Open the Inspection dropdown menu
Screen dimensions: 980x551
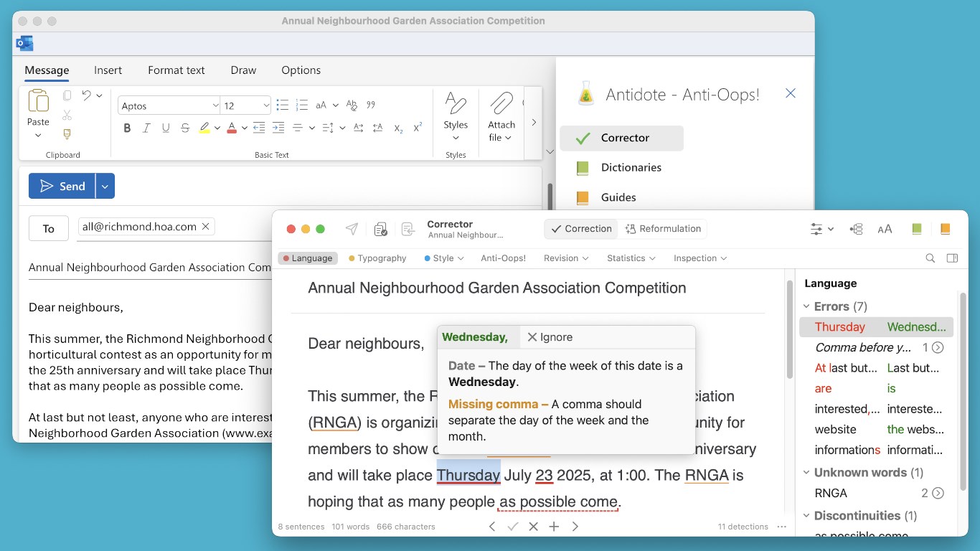[x=700, y=258]
